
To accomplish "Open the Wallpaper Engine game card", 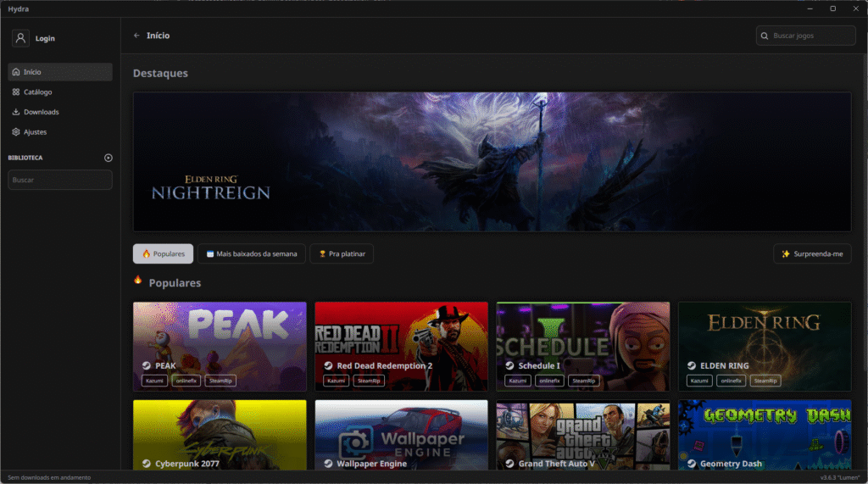I will (x=401, y=435).
